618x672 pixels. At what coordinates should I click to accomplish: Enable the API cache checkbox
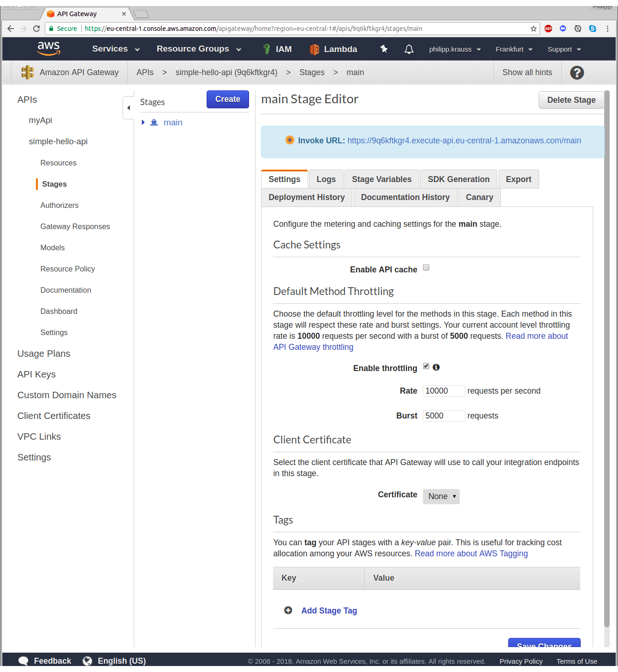426,268
